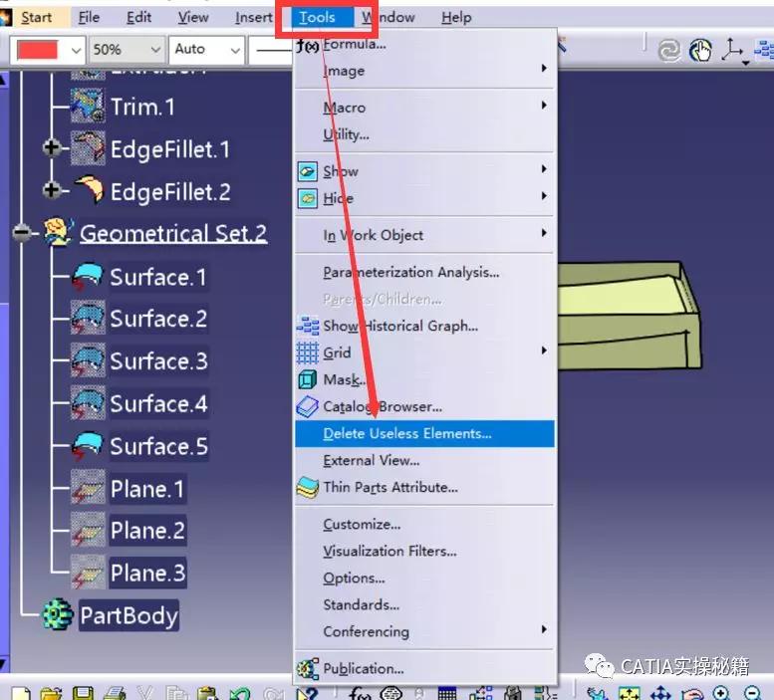Open the Help menu

(x=456, y=17)
